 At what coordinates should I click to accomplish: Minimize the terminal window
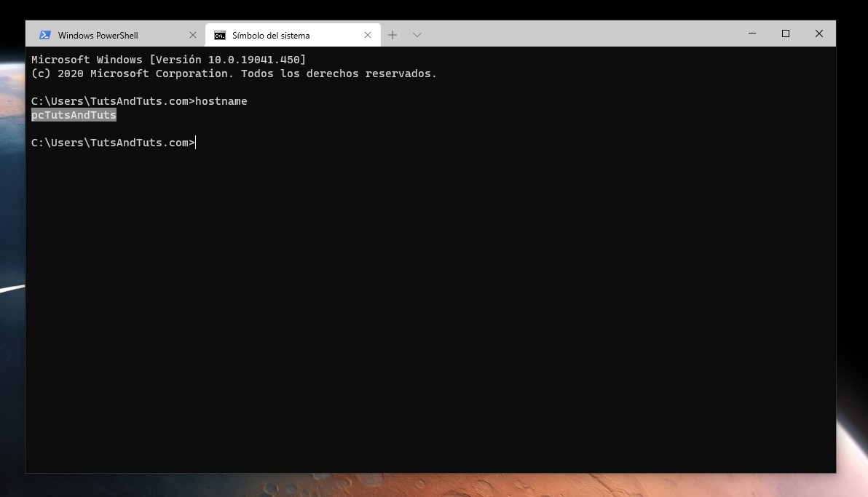(751, 33)
